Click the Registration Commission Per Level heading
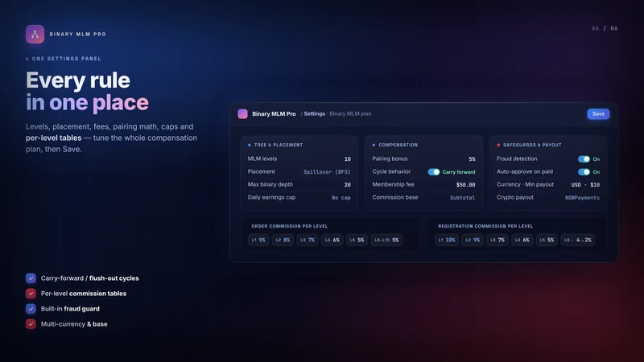Image resolution: width=644 pixels, height=362 pixels. pos(485,226)
